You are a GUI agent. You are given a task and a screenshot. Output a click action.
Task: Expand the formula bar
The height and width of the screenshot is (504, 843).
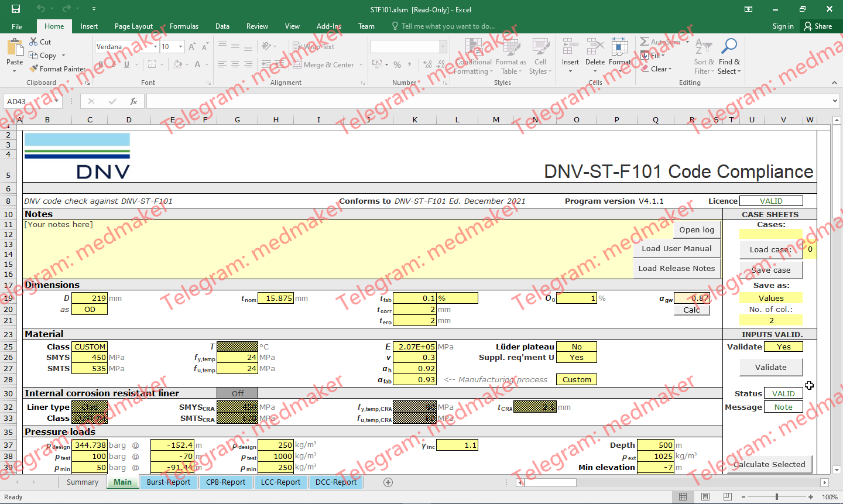(835, 101)
